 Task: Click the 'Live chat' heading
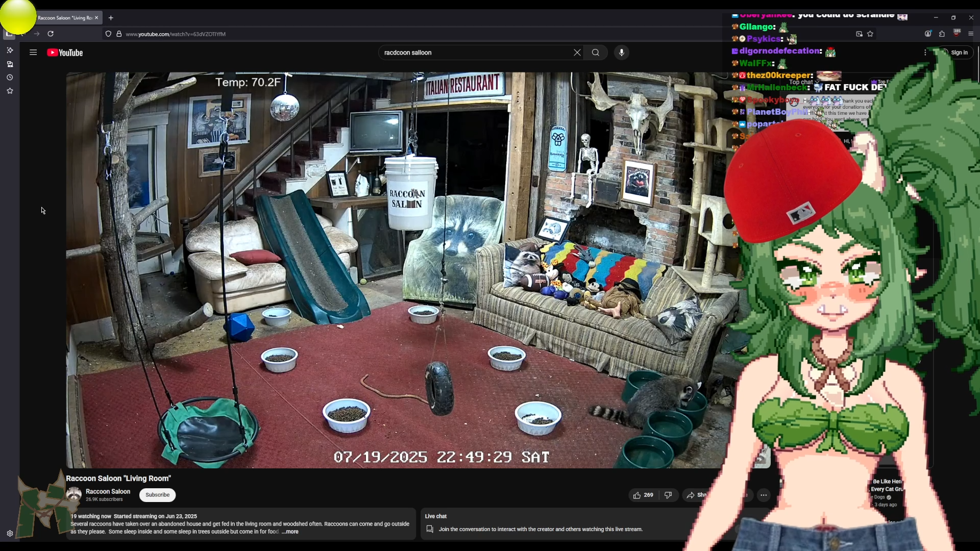(x=436, y=516)
